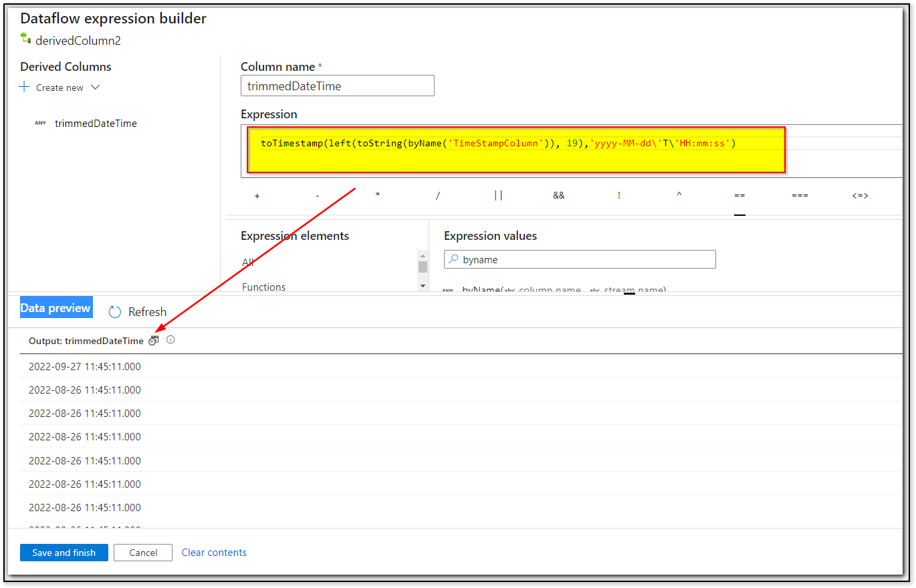Click the Save and finish button
Image resolution: width=916 pixels, height=588 pixels.
(x=64, y=553)
